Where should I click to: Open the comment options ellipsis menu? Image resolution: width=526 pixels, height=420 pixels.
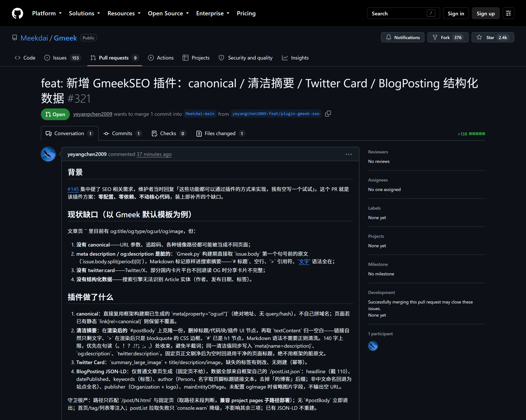[x=349, y=154]
